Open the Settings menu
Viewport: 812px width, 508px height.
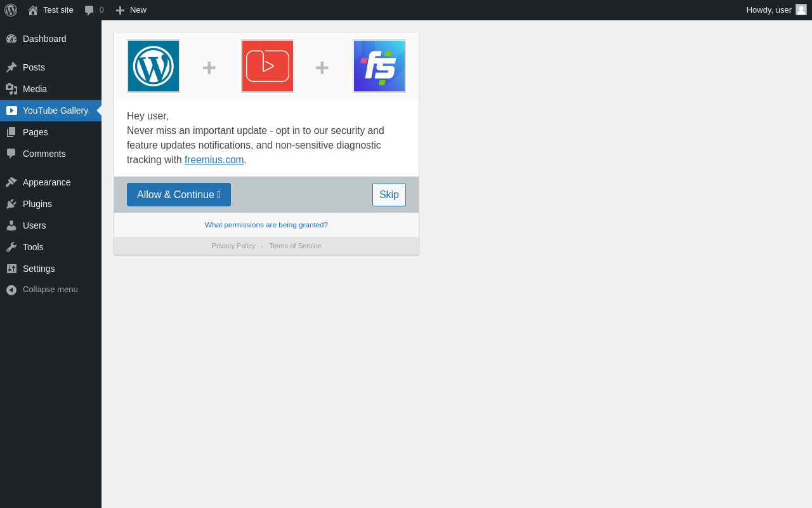click(x=51, y=269)
